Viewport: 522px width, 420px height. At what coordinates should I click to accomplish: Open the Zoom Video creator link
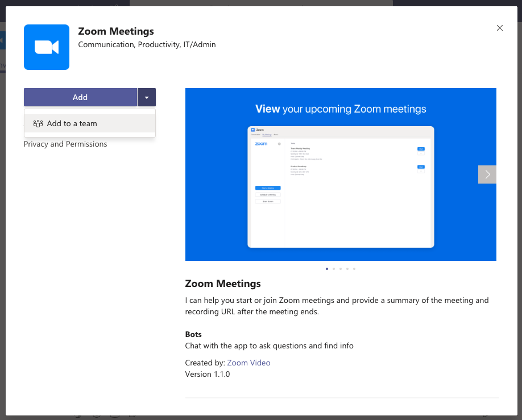point(248,363)
